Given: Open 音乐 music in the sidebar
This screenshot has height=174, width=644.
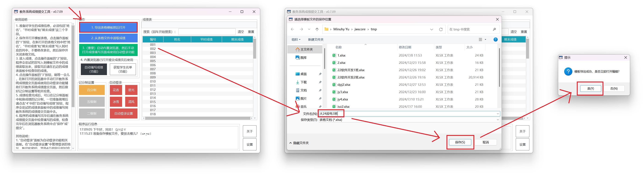Looking at the screenshot, I should tap(301, 107).
